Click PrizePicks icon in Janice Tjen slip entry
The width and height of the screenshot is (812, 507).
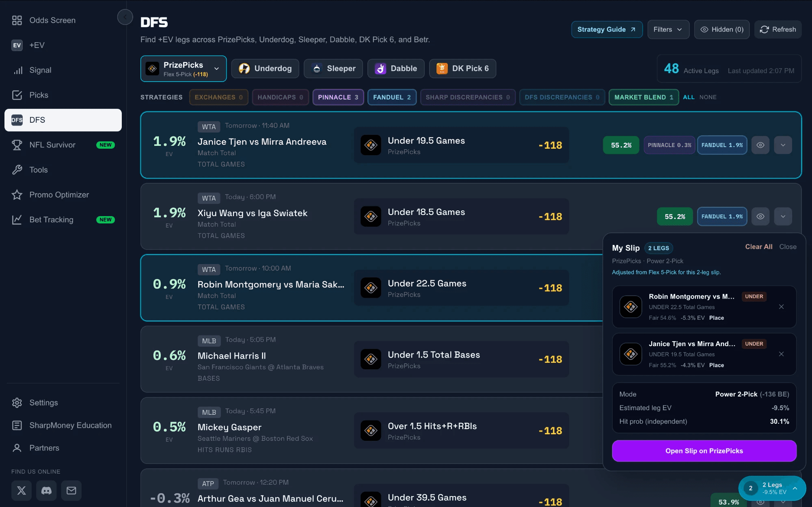click(631, 354)
